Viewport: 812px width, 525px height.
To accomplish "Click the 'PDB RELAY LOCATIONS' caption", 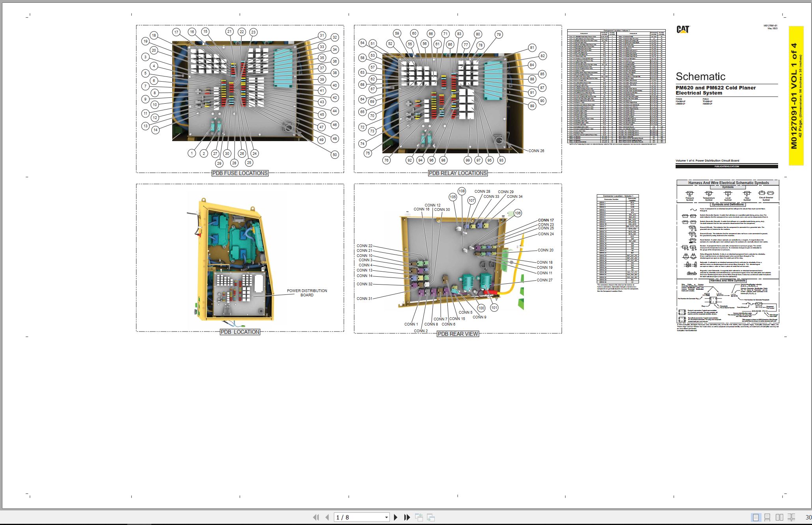I will [458, 173].
